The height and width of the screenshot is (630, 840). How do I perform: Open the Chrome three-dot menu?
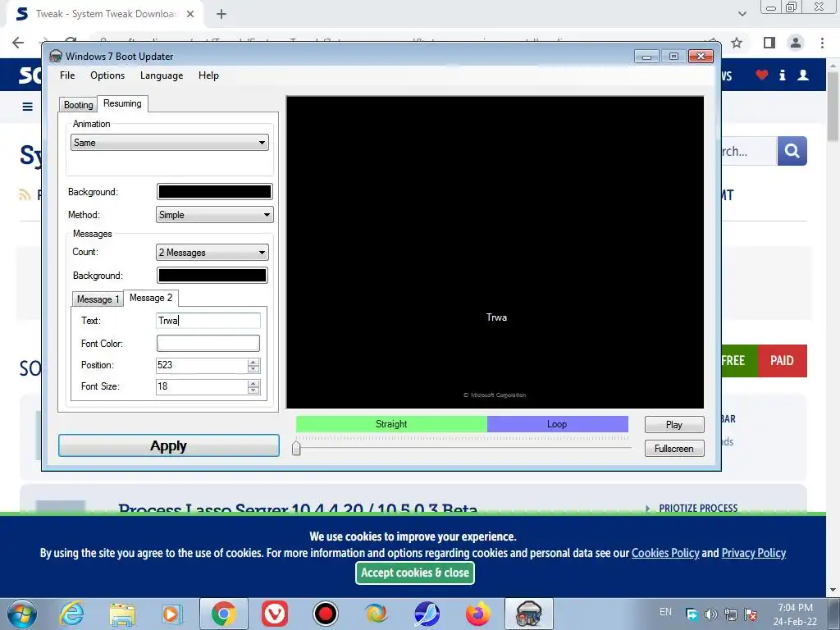(822, 43)
